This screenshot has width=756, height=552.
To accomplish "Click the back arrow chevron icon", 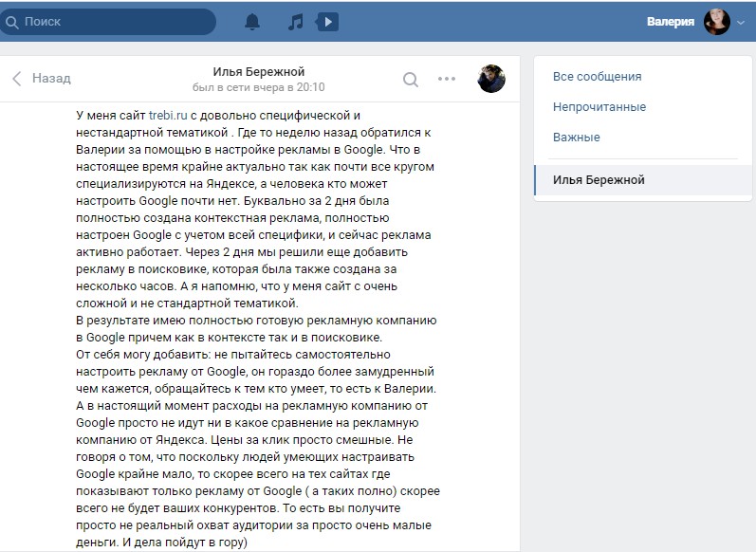I will pos(17,78).
